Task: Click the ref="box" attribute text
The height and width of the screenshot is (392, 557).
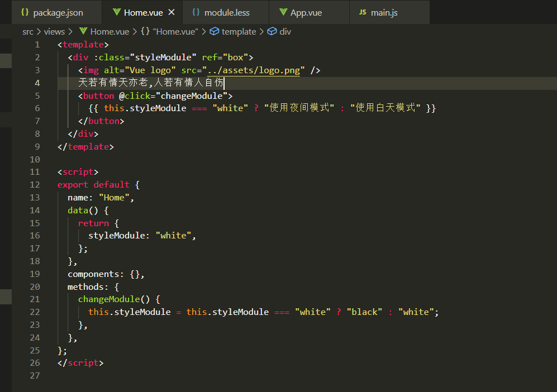Action: pos(225,58)
